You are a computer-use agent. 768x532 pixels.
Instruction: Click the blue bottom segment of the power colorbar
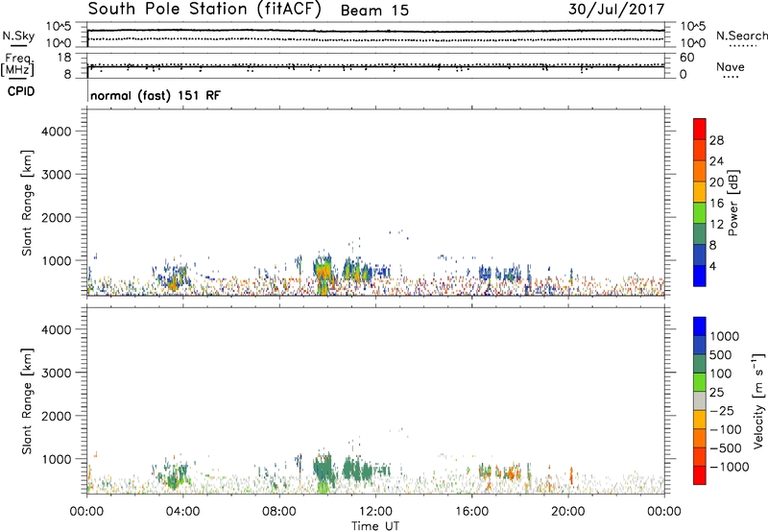[700, 276]
